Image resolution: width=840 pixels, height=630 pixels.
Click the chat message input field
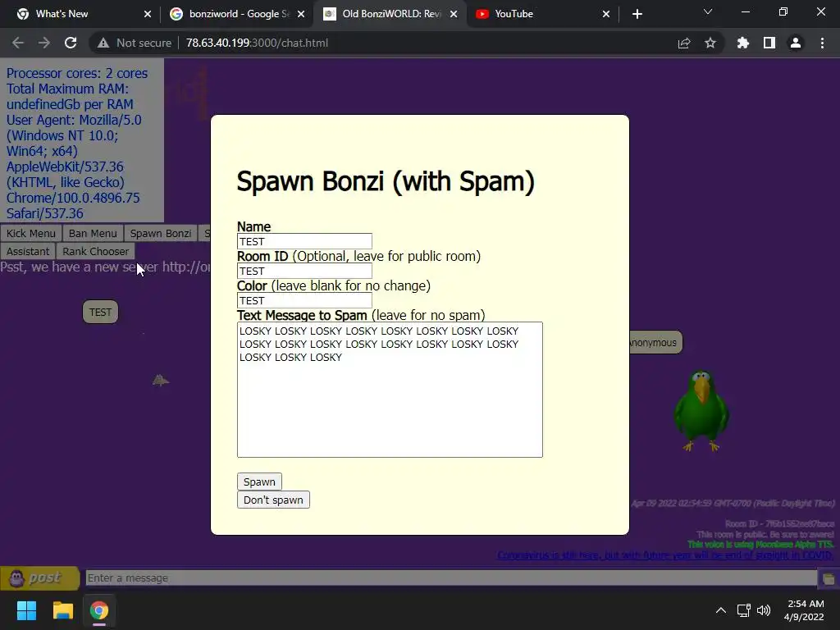tap(451, 578)
